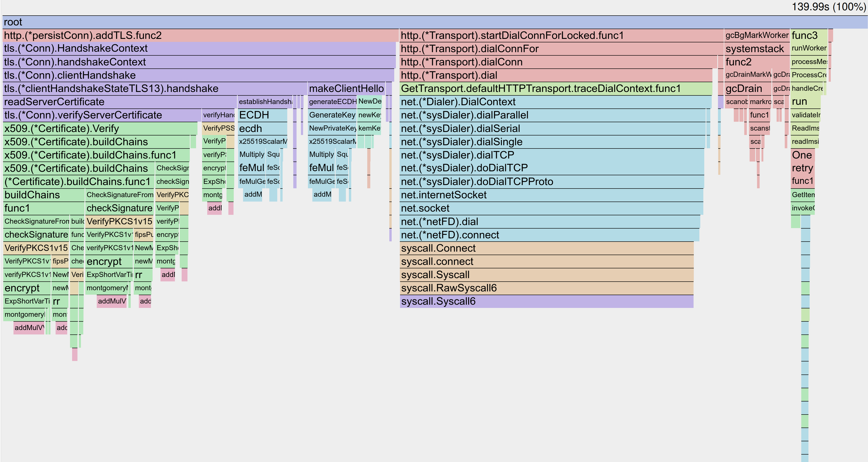Select x509.(*Certificate).Verify frame

pyautogui.click(x=100, y=128)
